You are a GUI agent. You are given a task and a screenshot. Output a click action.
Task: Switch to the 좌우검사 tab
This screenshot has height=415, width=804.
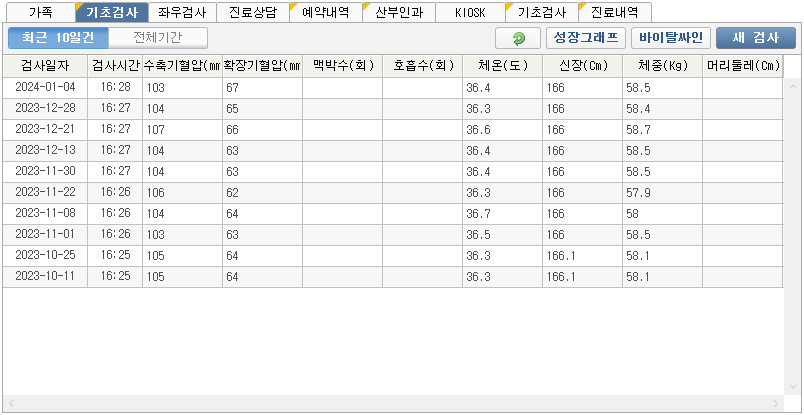click(182, 13)
